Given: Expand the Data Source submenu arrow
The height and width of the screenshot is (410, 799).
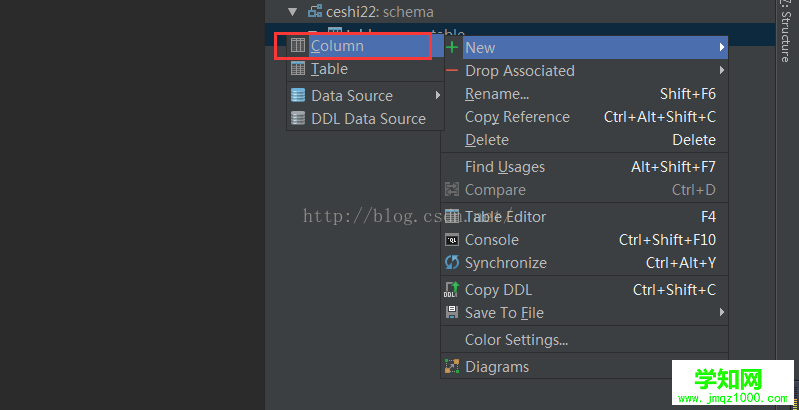Looking at the screenshot, I should [x=437, y=95].
